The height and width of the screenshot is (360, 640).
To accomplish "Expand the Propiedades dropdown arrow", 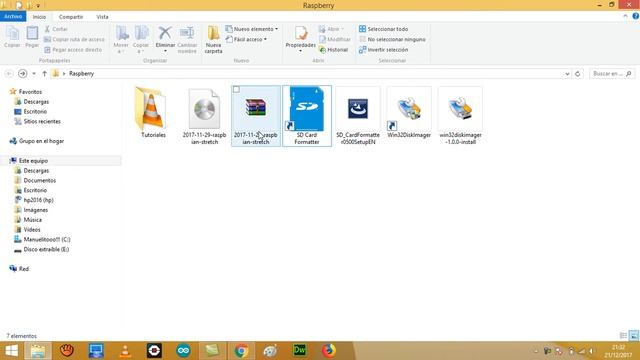I will (x=300, y=51).
